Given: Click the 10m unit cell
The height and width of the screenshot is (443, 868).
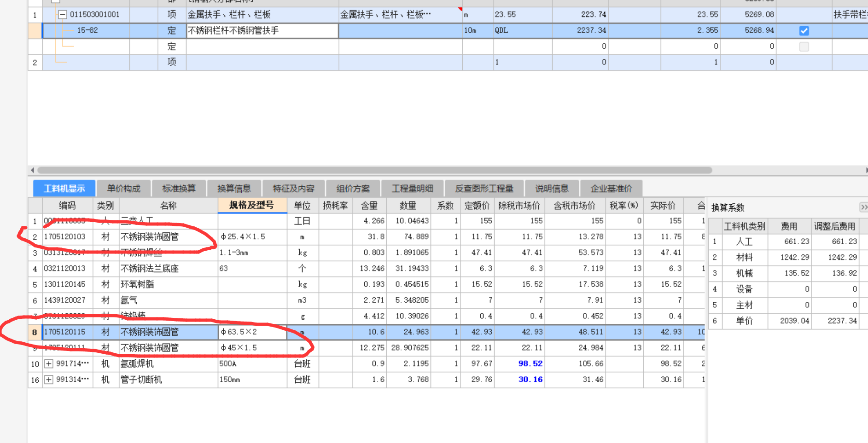Looking at the screenshot, I should coord(478,31).
